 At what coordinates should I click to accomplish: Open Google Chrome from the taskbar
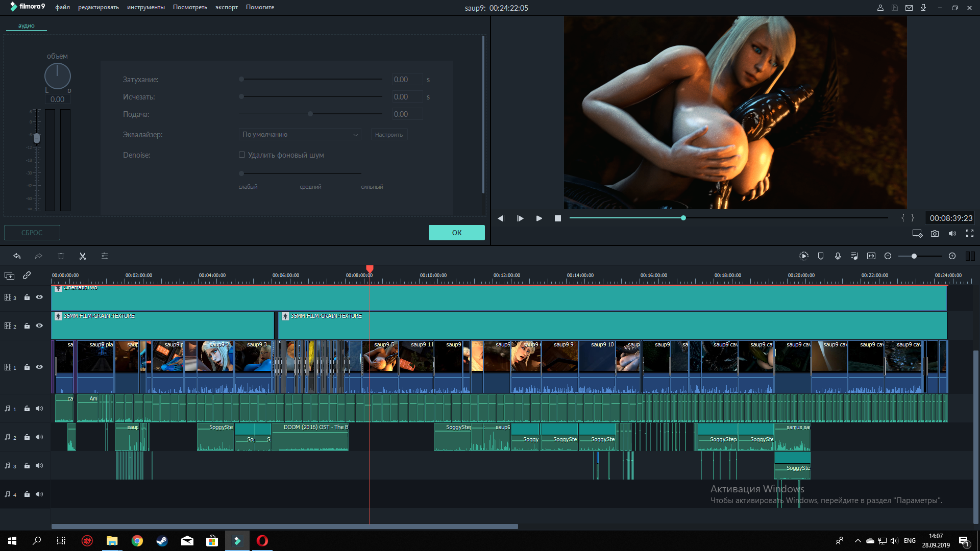point(137,541)
